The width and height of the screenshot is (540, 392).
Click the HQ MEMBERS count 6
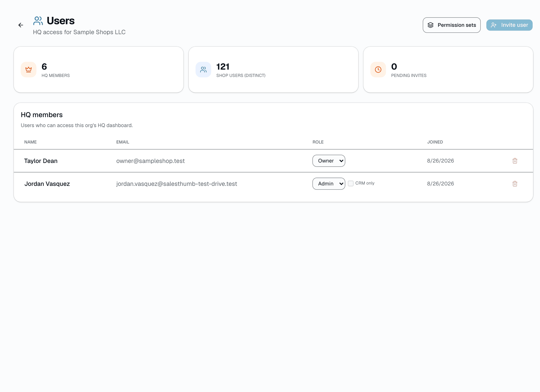click(44, 67)
